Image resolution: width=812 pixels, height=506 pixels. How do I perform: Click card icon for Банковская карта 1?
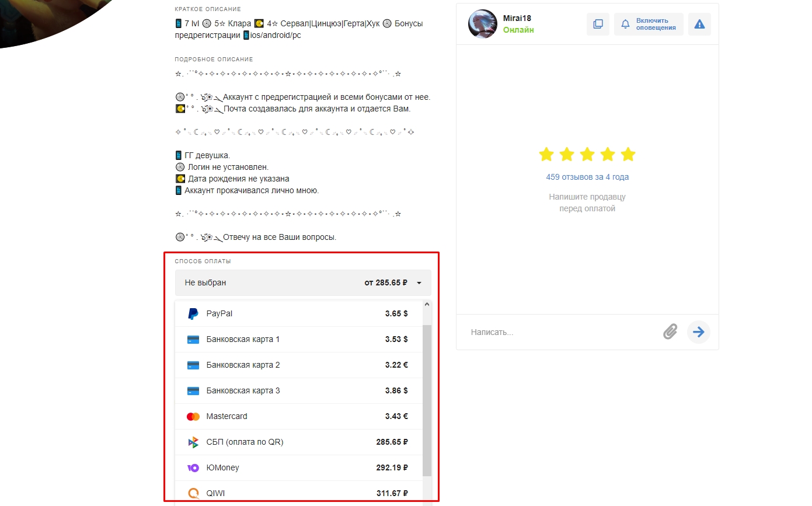point(193,340)
